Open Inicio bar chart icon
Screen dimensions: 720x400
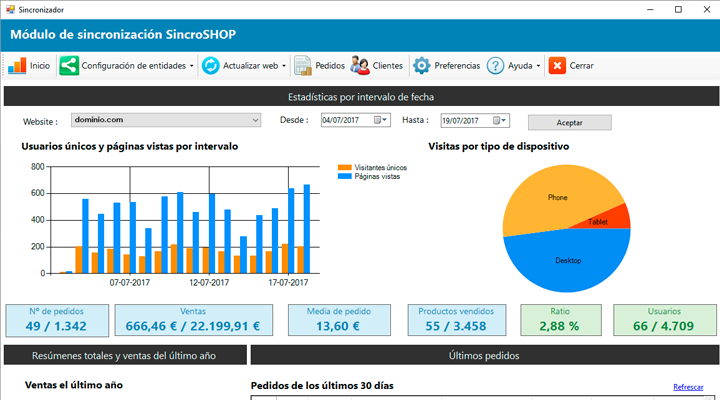point(17,66)
